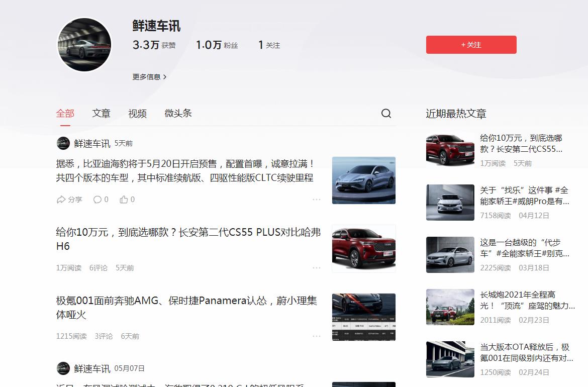Viewport: 588px width, 387px height.
Task: Open sidebar red SUV thumbnail
Action: 450,150
